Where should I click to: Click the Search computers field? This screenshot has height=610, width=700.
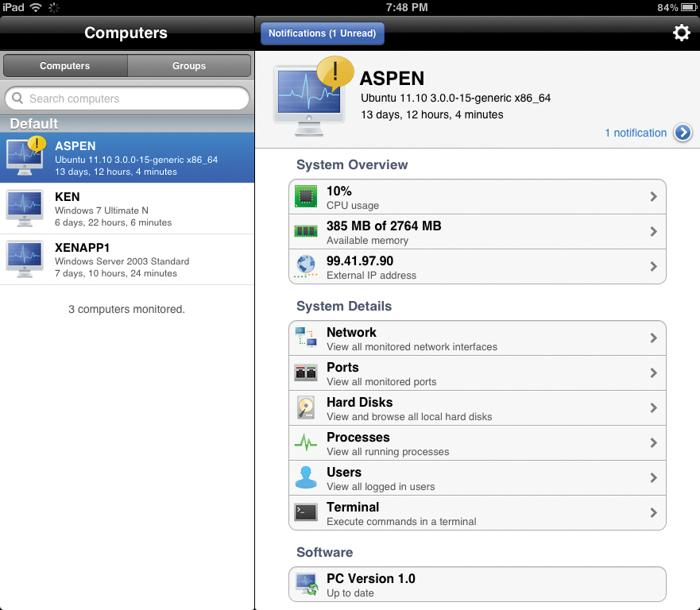pos(126,98)
